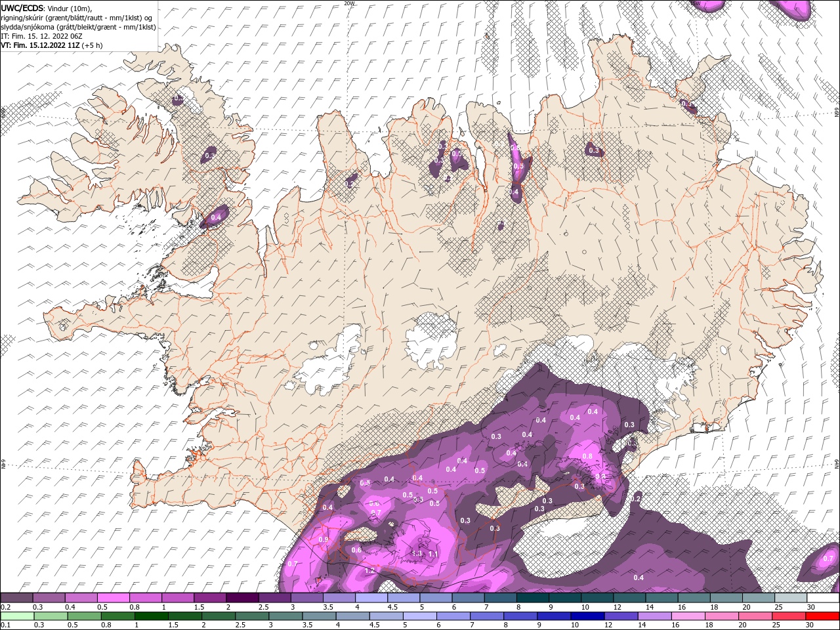Screen dimensions: 840x630
Task: Choose the bright red 30 rain scale swatch
Action: (822, 616)
